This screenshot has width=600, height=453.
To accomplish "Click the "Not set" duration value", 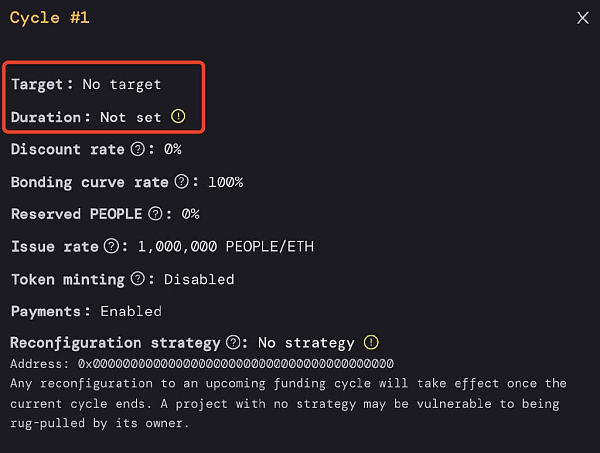I will point(130,117).
